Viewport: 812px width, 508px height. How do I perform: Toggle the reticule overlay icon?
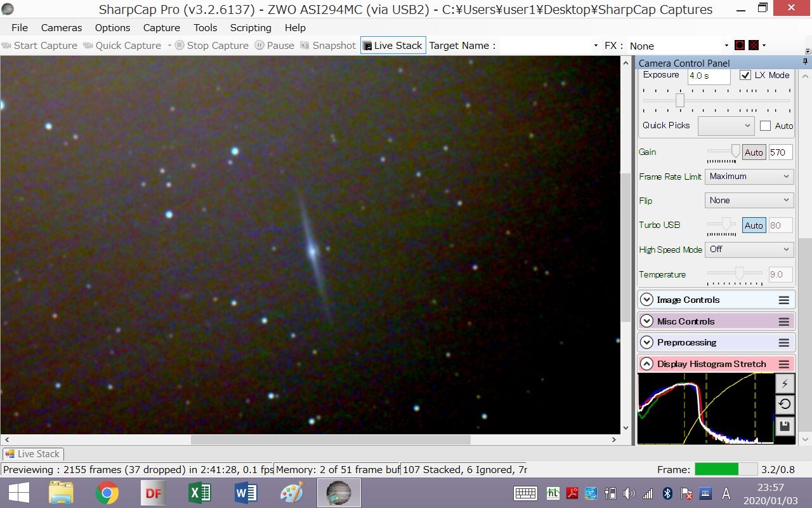[x=754, y=45]
